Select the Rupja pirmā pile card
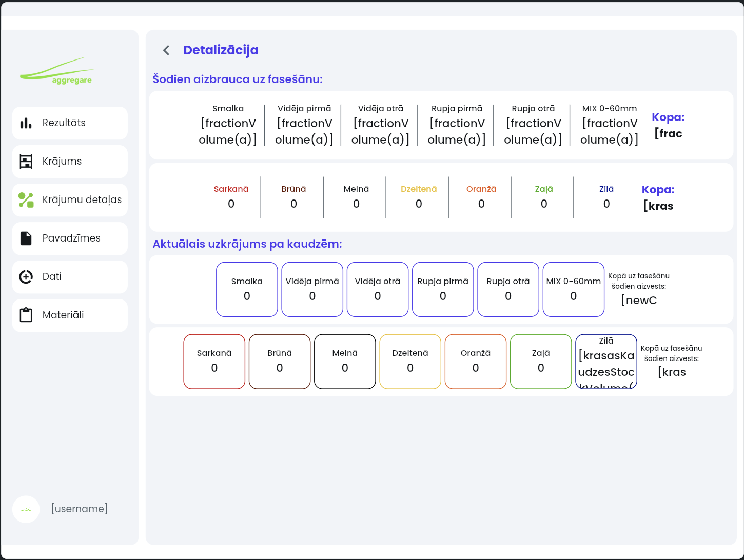Viewport: 744px width, 560px height. coord(443,290)
